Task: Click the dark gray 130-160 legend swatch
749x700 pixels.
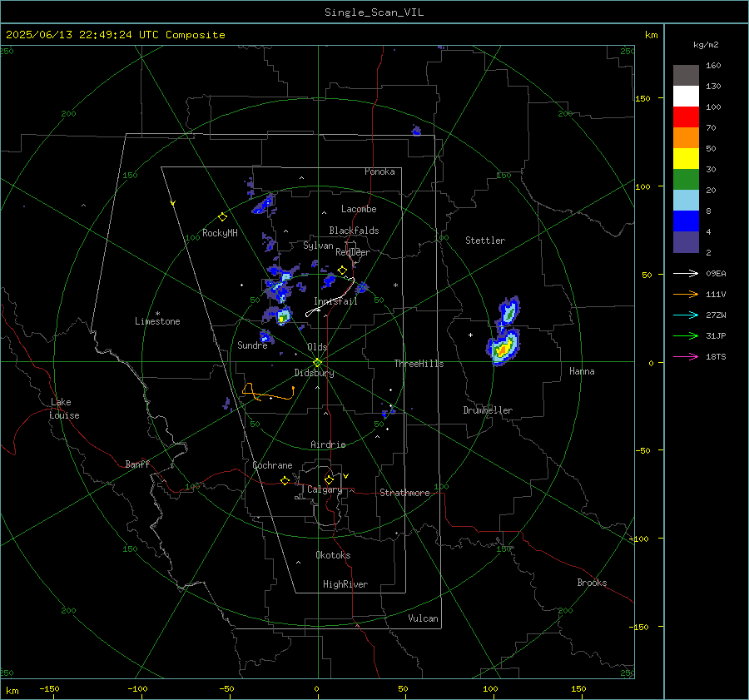Action: (x=686, y=76)
